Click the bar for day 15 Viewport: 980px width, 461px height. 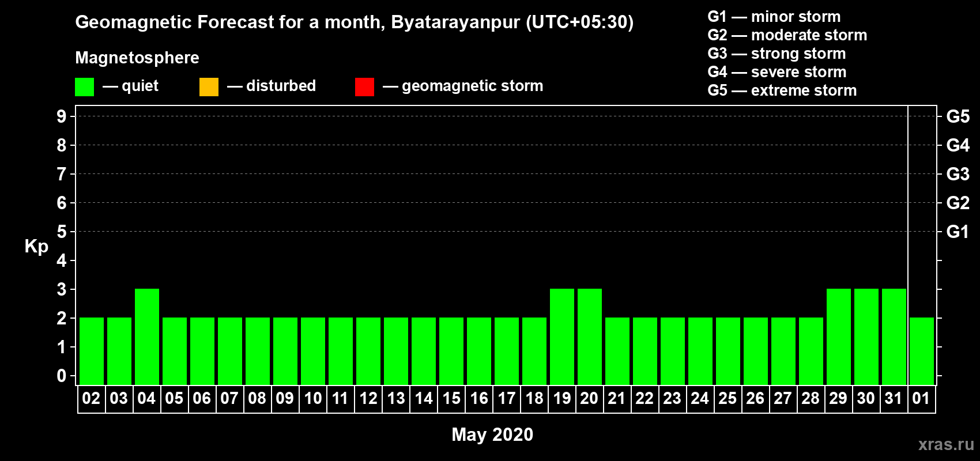[x=451, y=351]
